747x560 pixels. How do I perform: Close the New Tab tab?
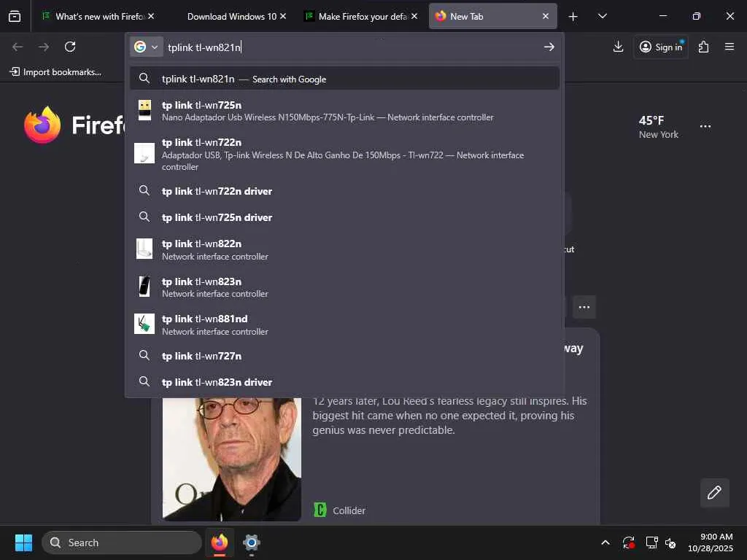(x=546, y=16)
